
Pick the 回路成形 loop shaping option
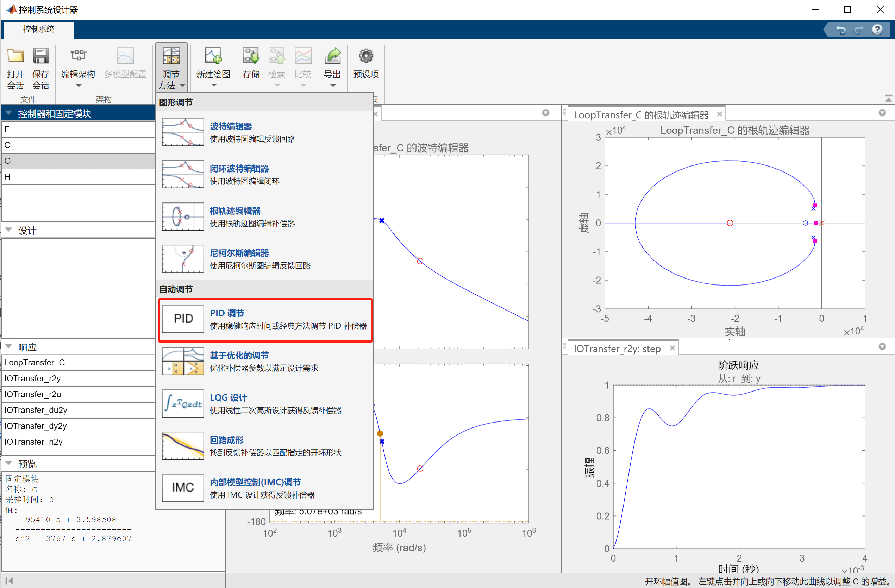click(x=226, y=440)
